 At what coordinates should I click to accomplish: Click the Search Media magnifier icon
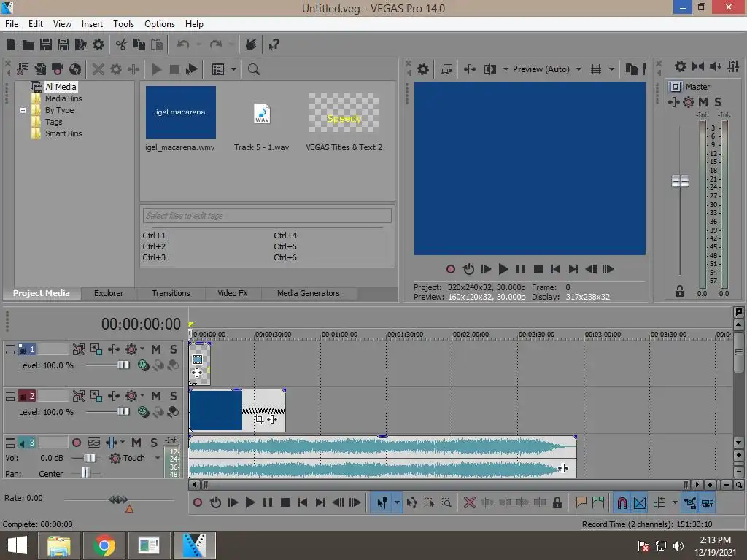coord(253,69)
